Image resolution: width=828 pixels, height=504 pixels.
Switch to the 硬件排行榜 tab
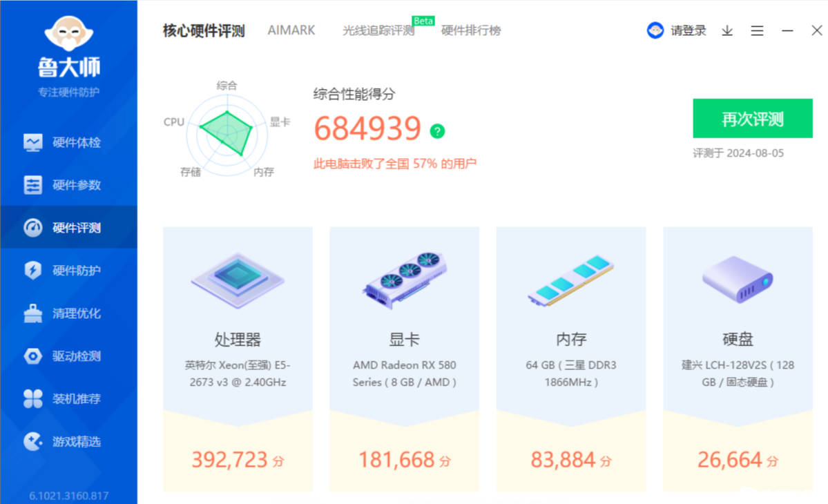471,30
